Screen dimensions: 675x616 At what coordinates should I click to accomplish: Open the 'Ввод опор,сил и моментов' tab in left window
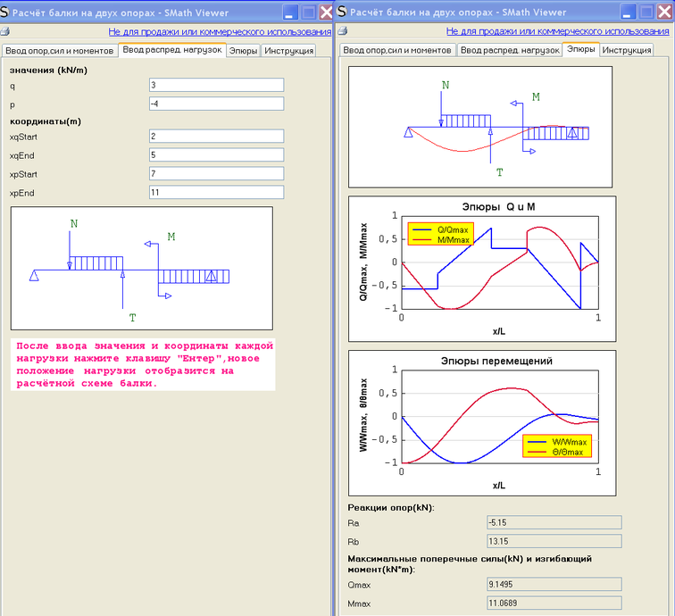60,51
